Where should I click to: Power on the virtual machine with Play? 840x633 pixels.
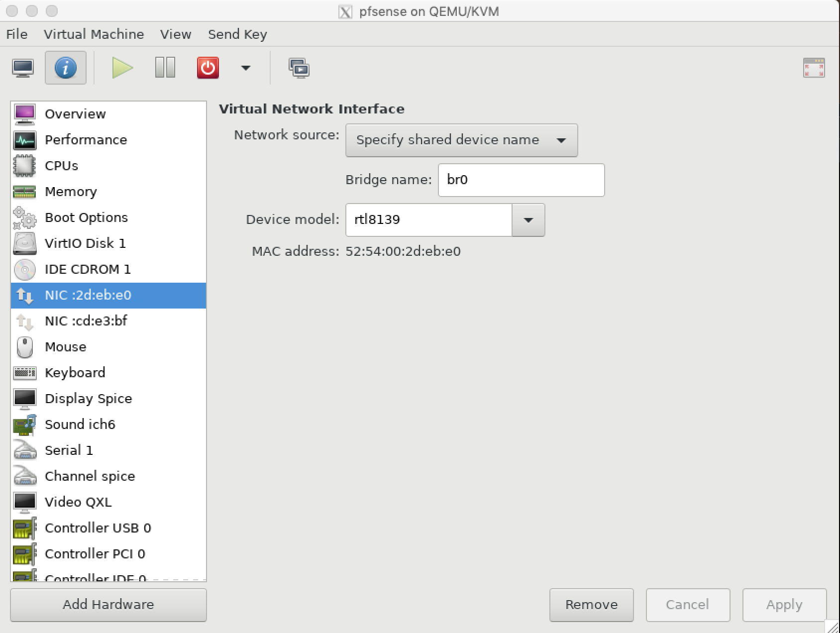pyautogui.click(x=122, y=68)
